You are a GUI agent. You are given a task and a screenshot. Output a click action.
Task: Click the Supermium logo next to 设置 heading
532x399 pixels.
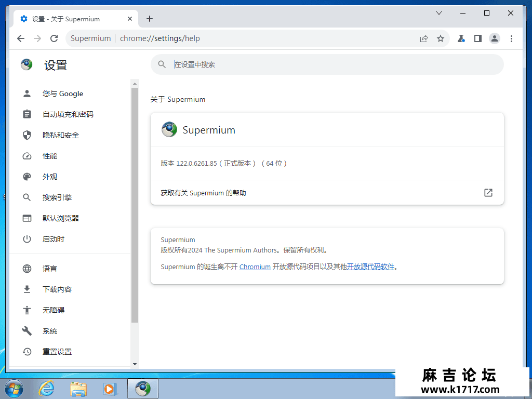coord(26,64)
